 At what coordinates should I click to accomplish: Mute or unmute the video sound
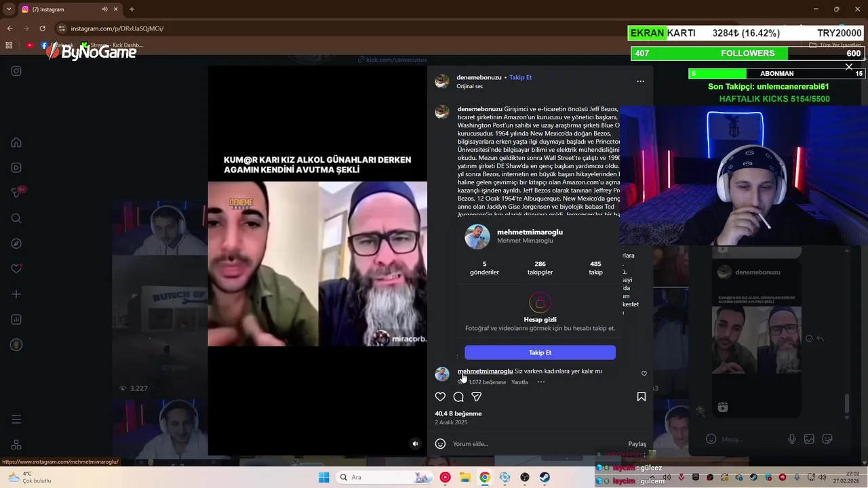416,444
